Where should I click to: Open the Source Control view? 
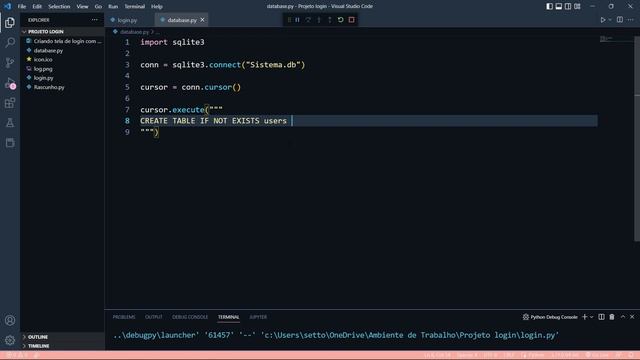(x=10, y=62)
